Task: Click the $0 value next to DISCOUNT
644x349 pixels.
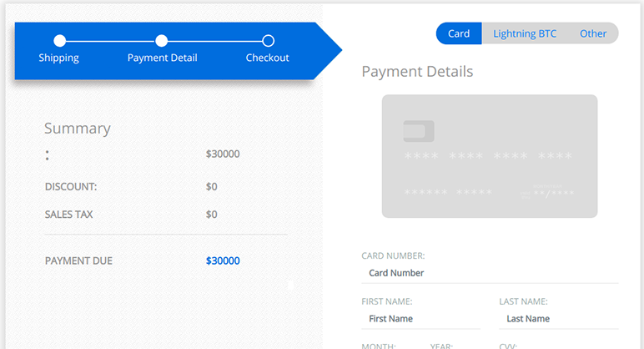Action: tap(212, 187)
